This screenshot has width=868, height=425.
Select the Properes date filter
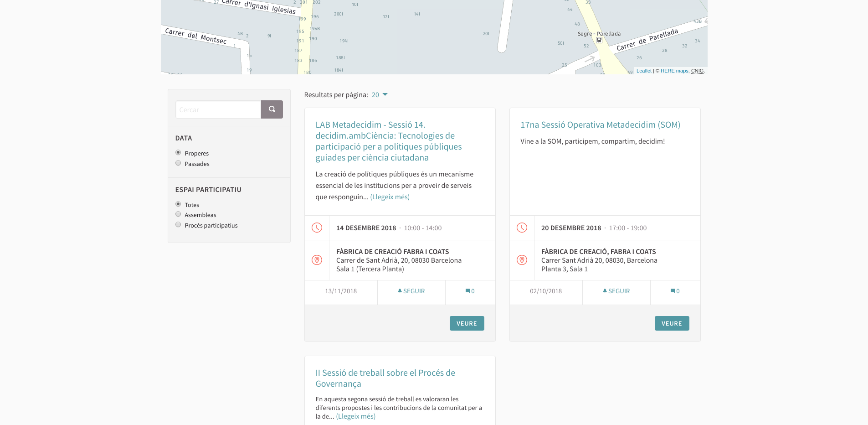pyautogui.click(x=178, y=153)
